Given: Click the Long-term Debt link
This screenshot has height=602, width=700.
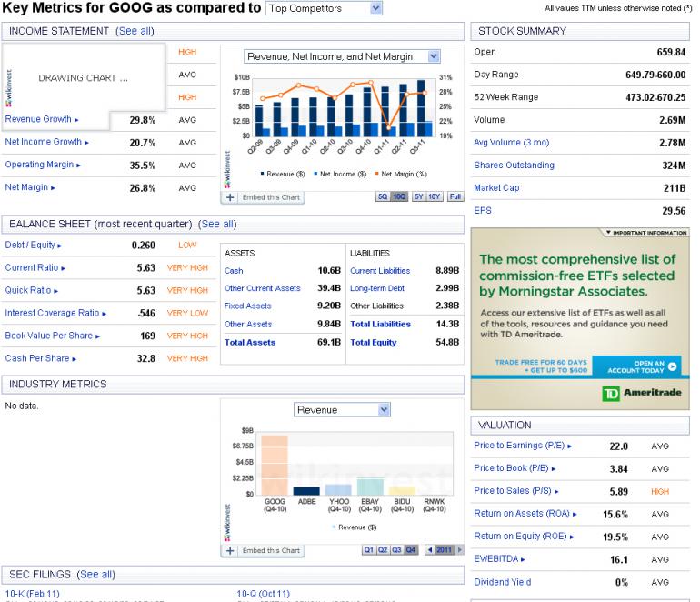Looking at the screenshot, I should [377, 288].
